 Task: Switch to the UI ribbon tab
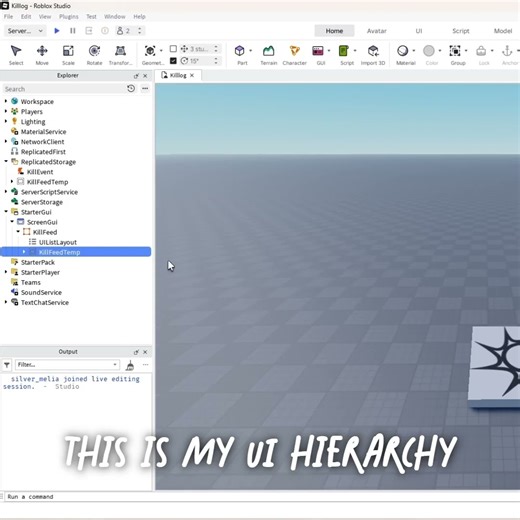[x=419, y=31]
